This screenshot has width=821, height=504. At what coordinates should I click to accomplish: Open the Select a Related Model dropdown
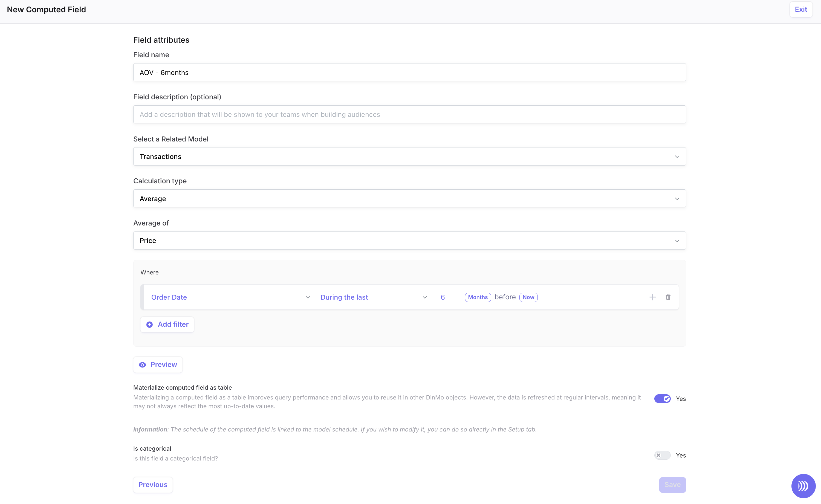409,156
